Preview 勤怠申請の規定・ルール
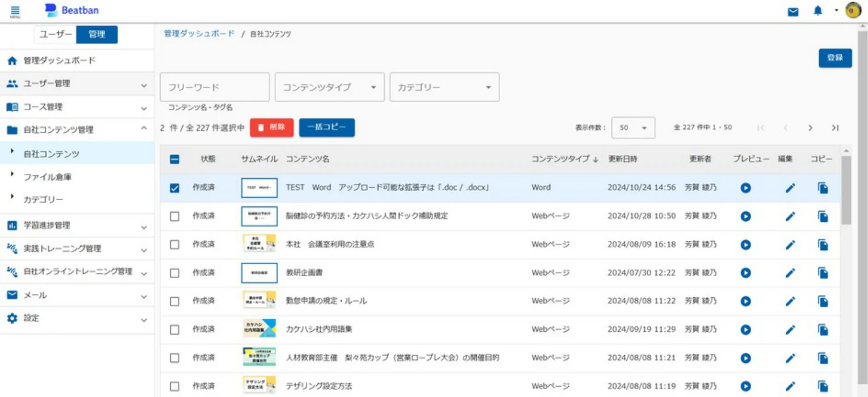 [746, 301]
